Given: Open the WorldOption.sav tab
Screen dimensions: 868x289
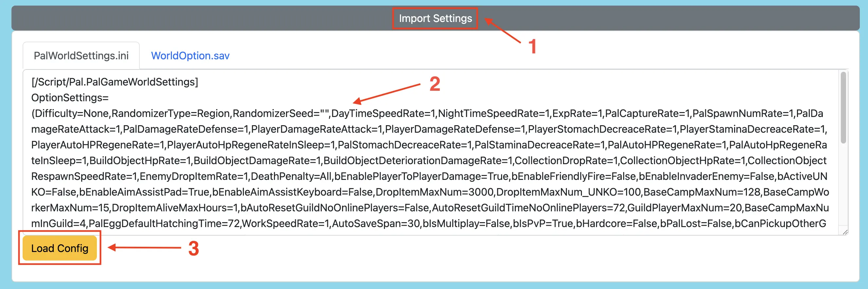Looking at the screenshot, I should [x=190, y=56].
